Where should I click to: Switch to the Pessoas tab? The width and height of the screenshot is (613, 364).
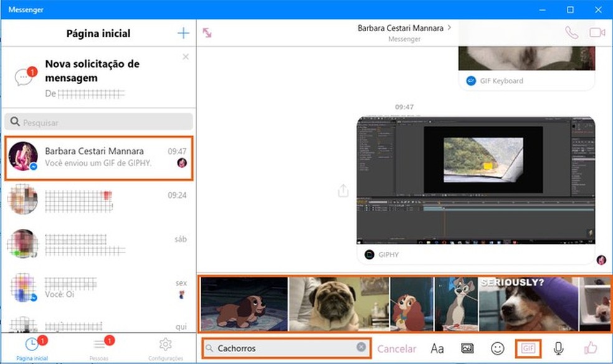(x=99, y=348)
